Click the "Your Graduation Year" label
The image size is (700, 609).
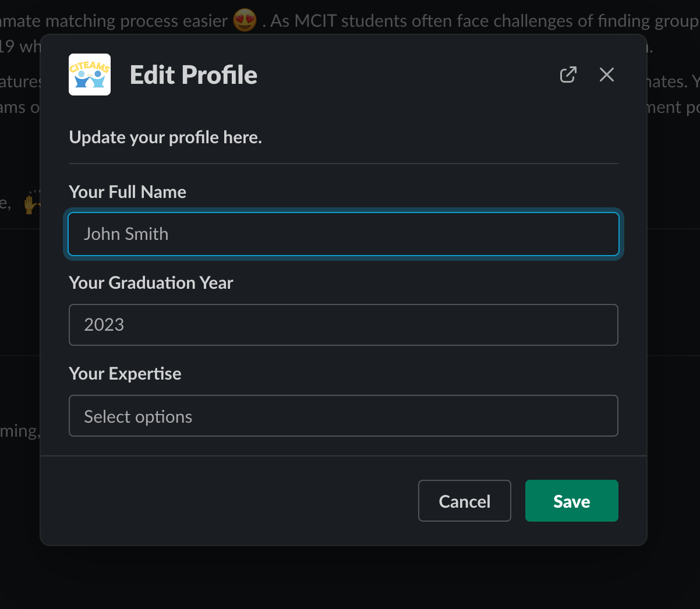pyautogui.click(x=151, y=283)
